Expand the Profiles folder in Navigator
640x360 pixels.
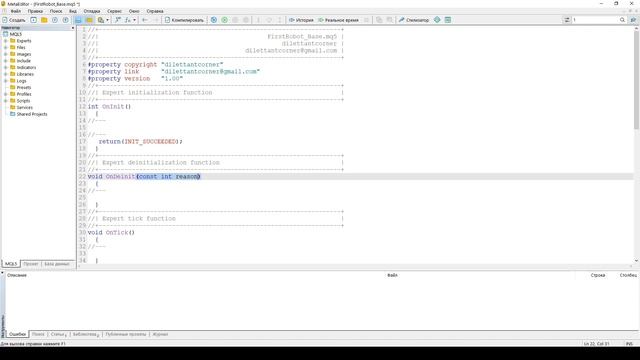click(6, 94)
